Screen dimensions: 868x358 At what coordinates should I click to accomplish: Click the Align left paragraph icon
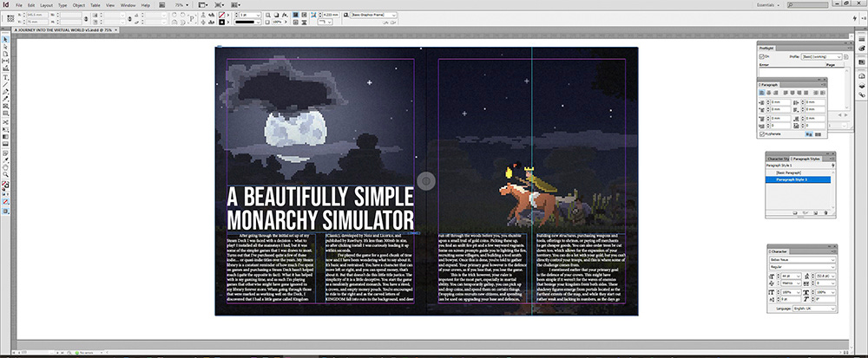click(762, 93)
